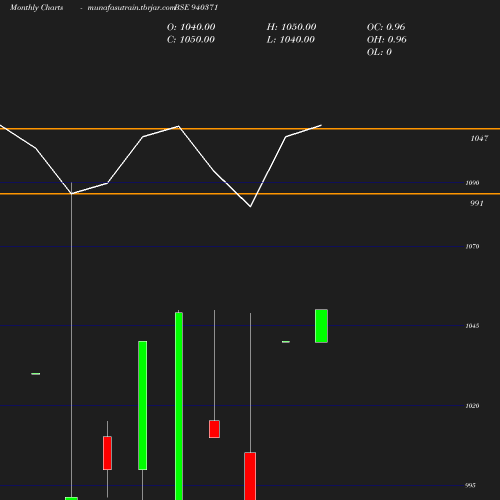Click the "1045" price axis label
Viewport: 500px width, 500px height.
pyautogui.click(x=472, y=326)
